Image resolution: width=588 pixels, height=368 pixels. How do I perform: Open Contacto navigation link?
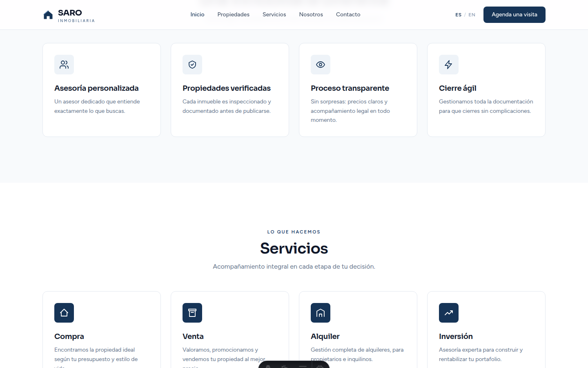coord(348,14)
